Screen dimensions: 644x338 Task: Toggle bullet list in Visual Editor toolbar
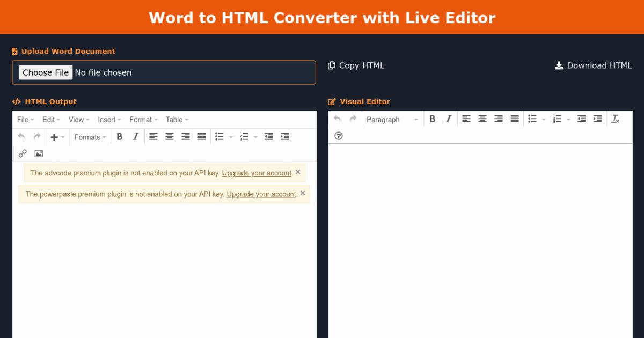click(532, 119)
